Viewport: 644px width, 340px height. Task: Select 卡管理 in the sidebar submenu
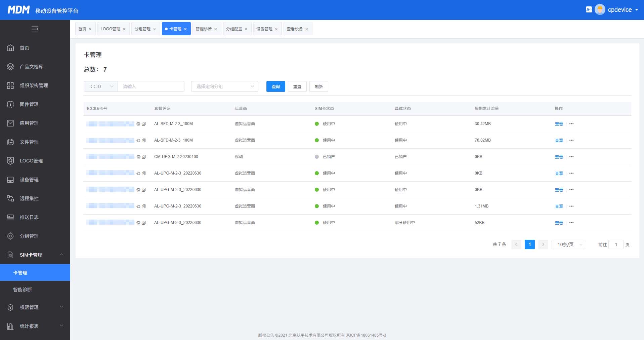pos(35,273)
